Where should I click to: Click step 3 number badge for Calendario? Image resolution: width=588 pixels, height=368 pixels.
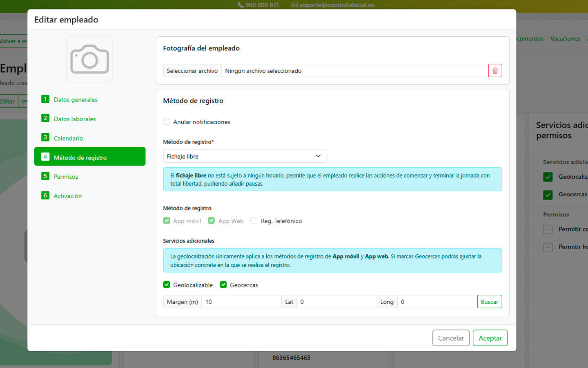coord(45,138)
